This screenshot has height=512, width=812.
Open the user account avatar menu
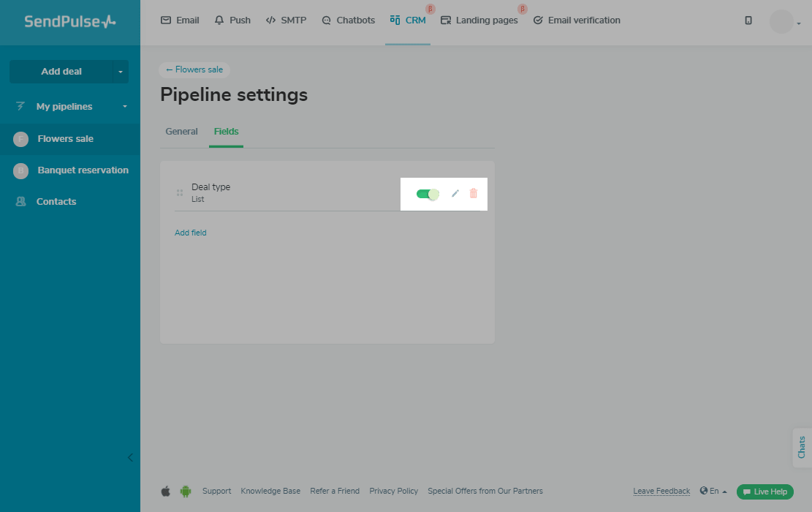(x=781, y=22)
